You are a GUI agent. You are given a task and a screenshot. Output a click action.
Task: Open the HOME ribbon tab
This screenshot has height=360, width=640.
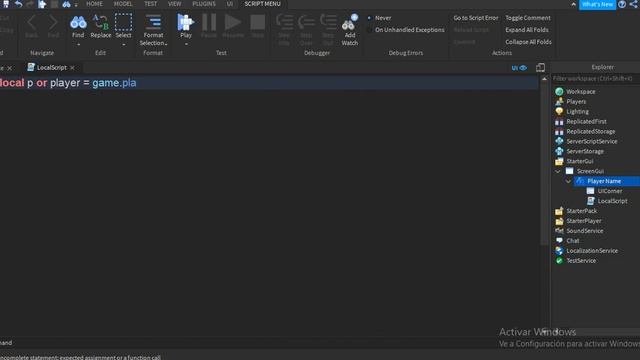tap(94, 4)
